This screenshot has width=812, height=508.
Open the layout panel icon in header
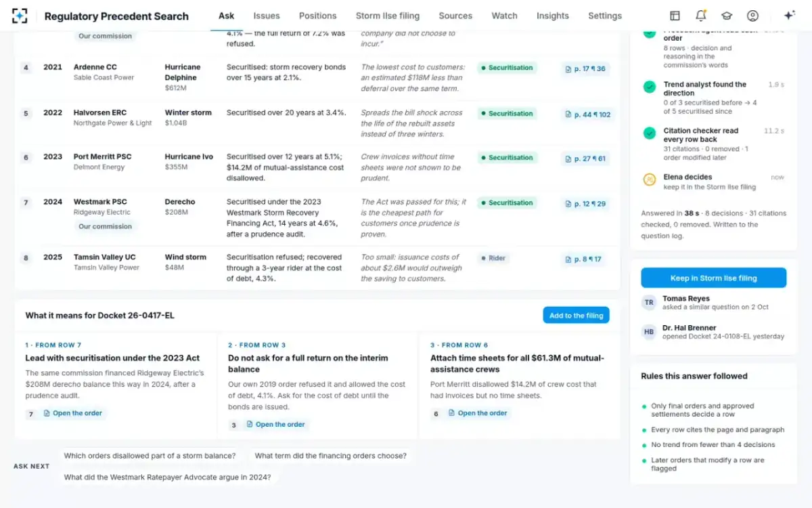pyautogui.click(x=675, y=16)
